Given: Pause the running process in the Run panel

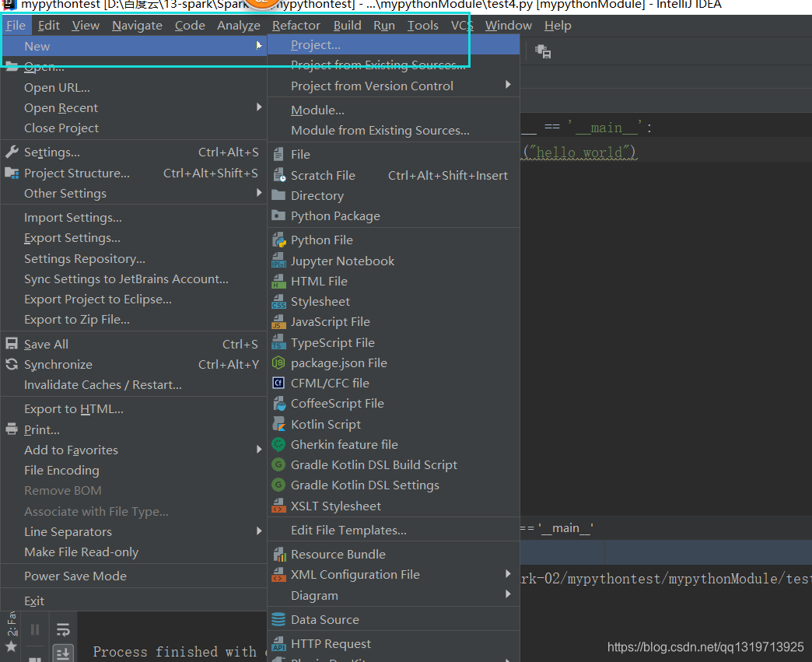Looking at the screenshot, I should pos(34,629).
